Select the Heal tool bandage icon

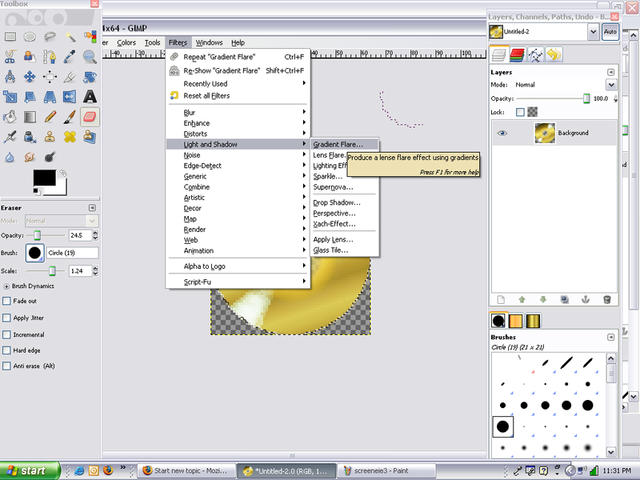point(70,137)
